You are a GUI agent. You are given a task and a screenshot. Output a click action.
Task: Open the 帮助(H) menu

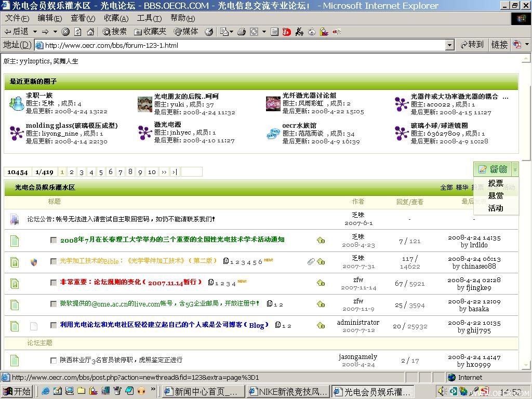click(182, 18)
